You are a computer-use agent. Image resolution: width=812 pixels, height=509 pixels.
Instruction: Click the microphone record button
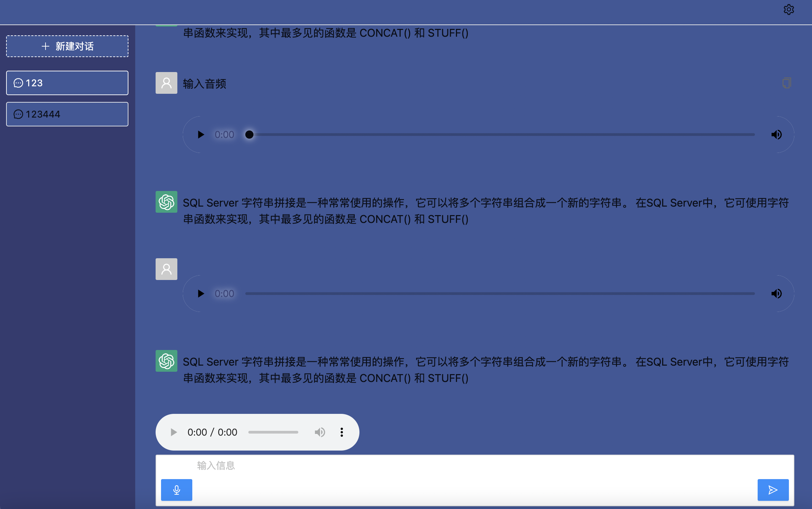tap(176, 490)
